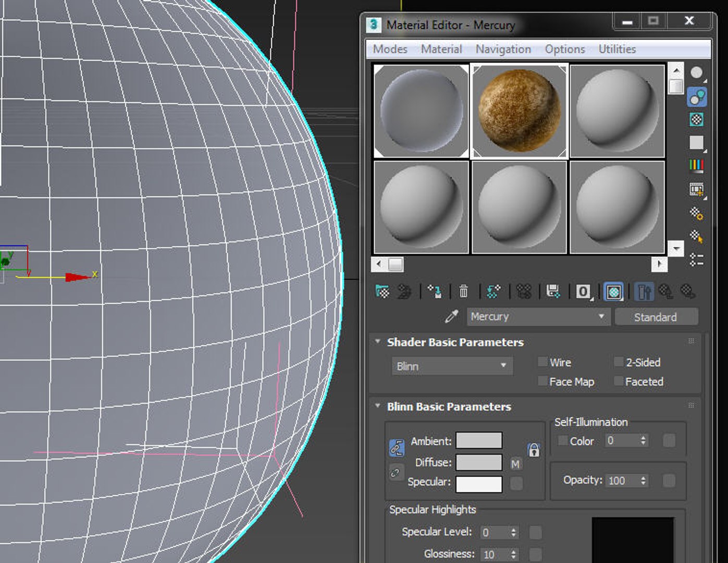The image size is (728, 563).
Task: Enable the Face Map checkbox
Action: click(542, 381)
